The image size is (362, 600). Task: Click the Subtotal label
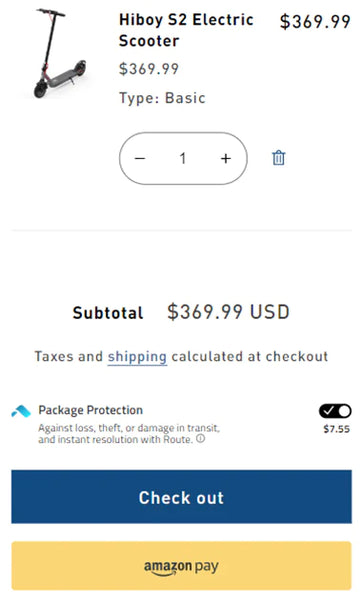pos(108,313)
